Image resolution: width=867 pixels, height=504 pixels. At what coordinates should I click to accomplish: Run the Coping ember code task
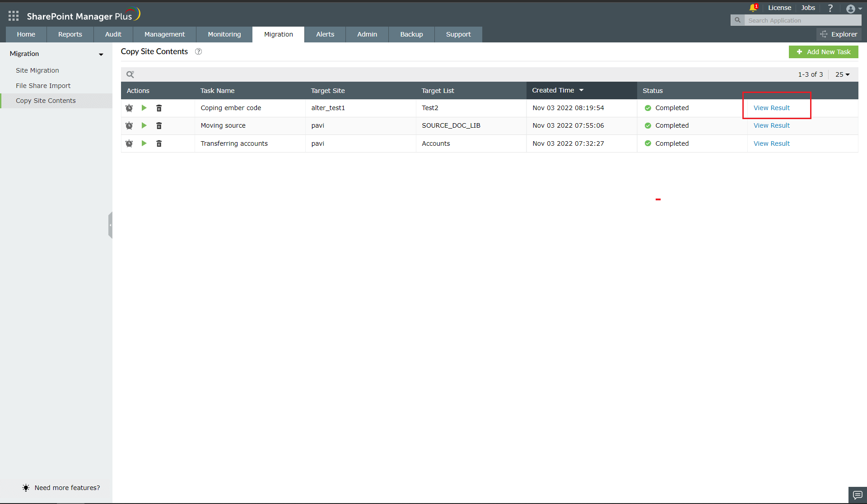[x=144, y=108]
